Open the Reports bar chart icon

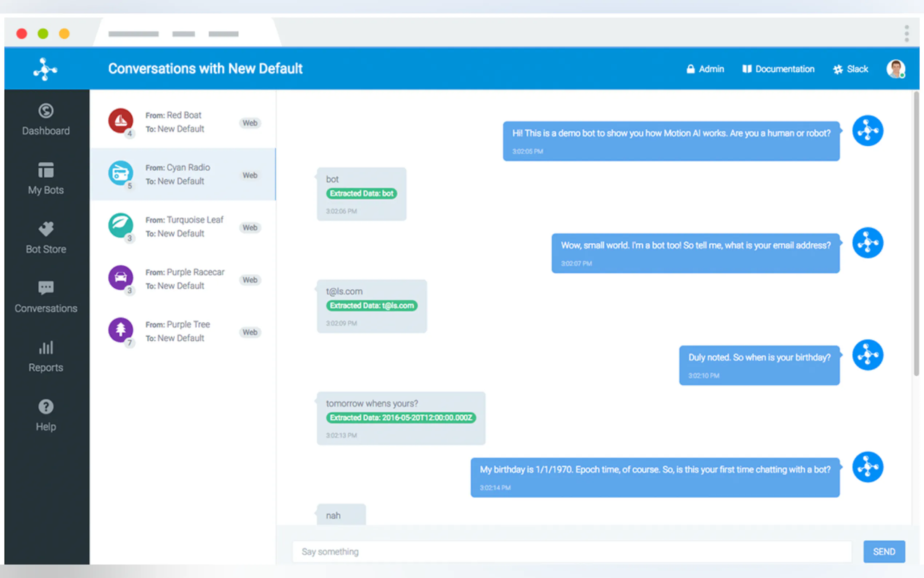(46, 348)
